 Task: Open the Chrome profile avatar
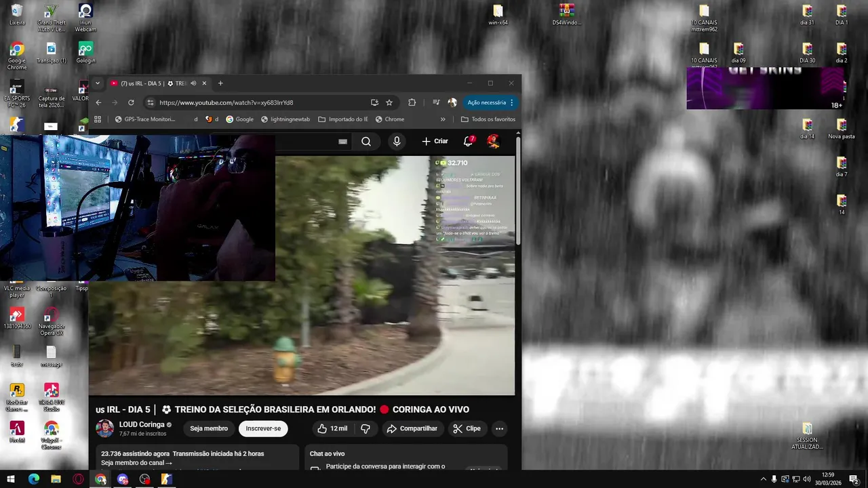click(452, 102)
